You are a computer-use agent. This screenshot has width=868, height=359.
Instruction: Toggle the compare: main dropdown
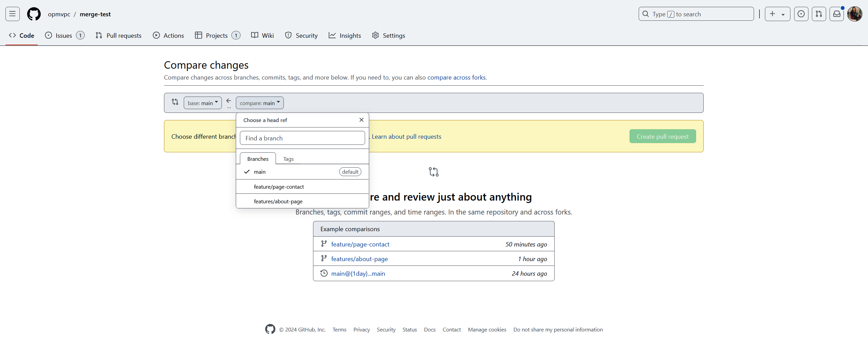tap(260, 103)
